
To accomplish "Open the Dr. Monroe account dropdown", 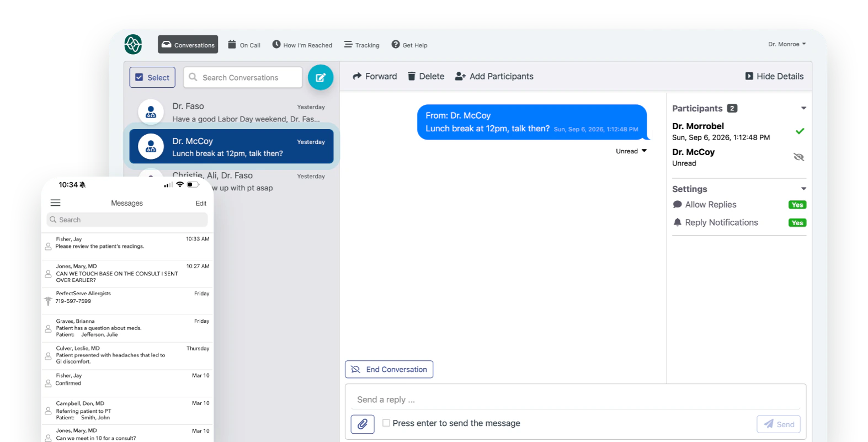I will [787, 44].
